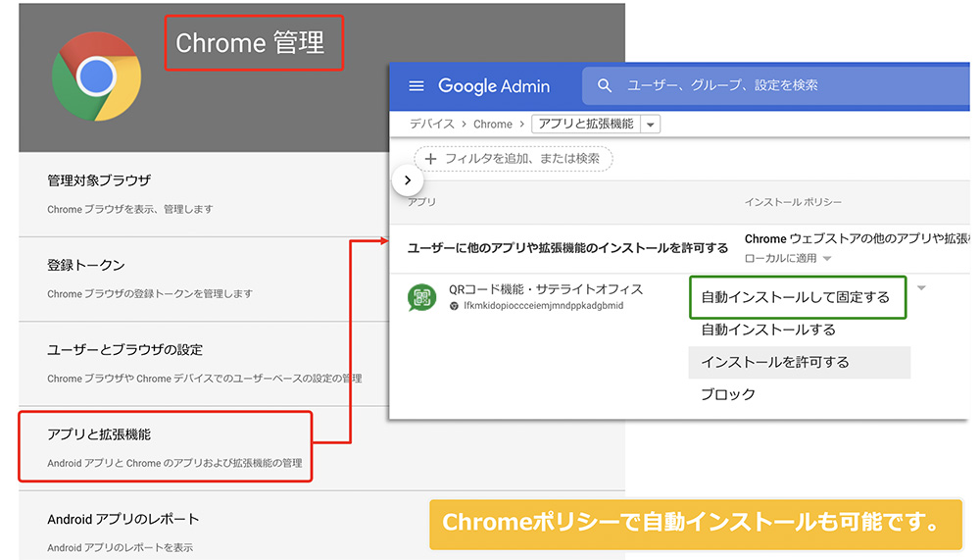The width and height of the screenshot is (980, 560).
Task: Open the ローカルに適用 dropdown arrow
Action: (827, 258)
